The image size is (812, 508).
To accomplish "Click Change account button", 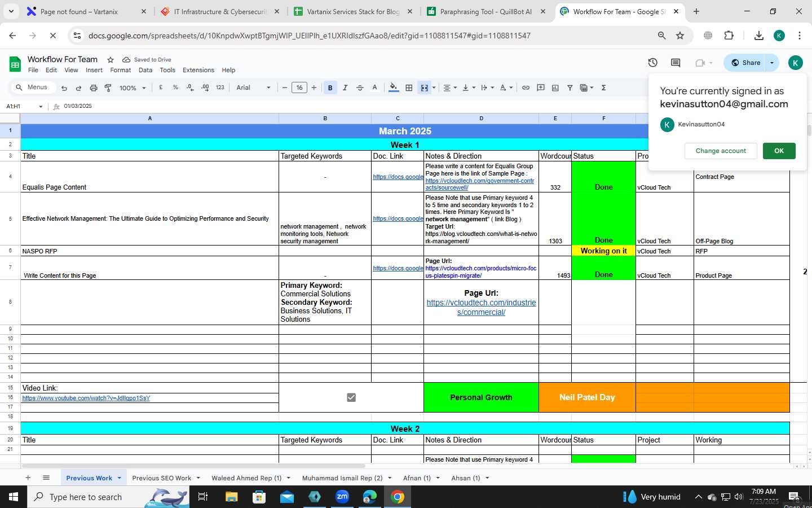I will 721,151.
